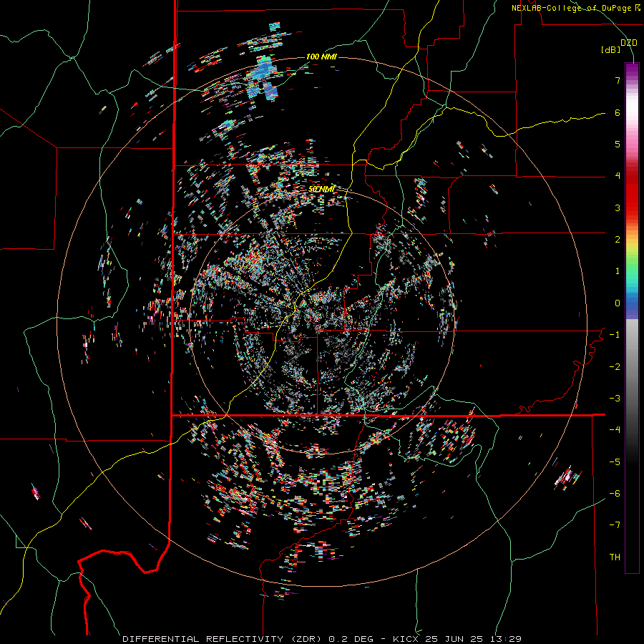The image size is (644, 644).
Task: Click the 7 value on the color scale
Action: point(618,80)
